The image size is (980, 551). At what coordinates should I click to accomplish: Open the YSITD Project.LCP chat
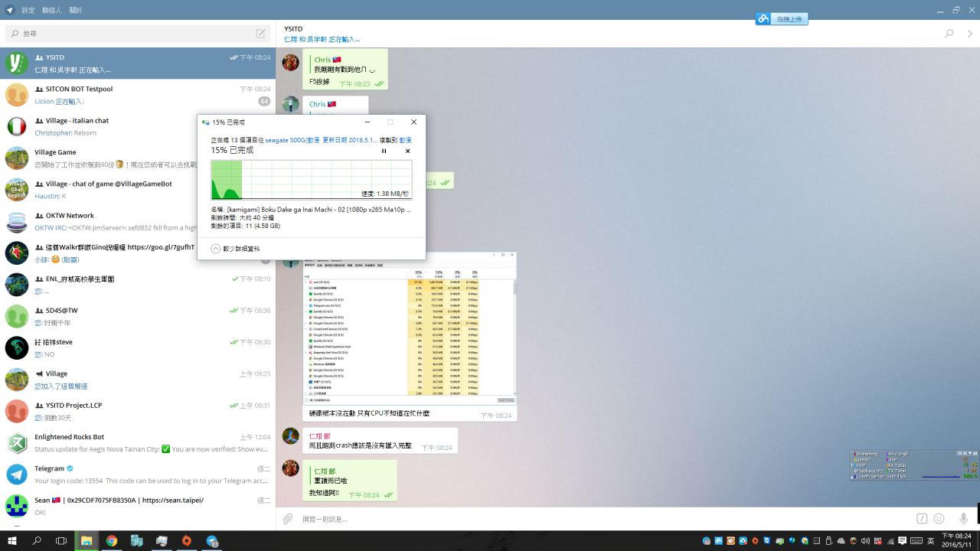pos(138,411)
